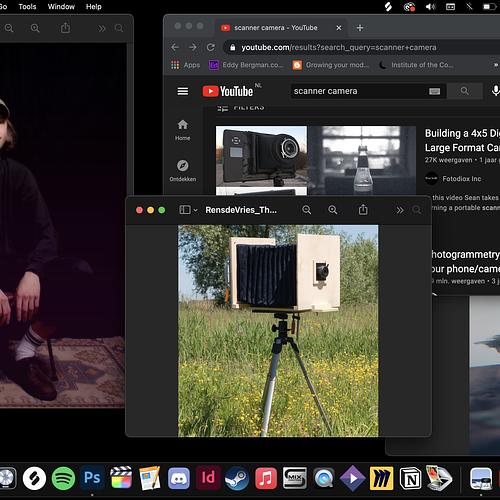Go forward in the Chrome browser
This screenshot has height=500, width=500.
point(193,47)
